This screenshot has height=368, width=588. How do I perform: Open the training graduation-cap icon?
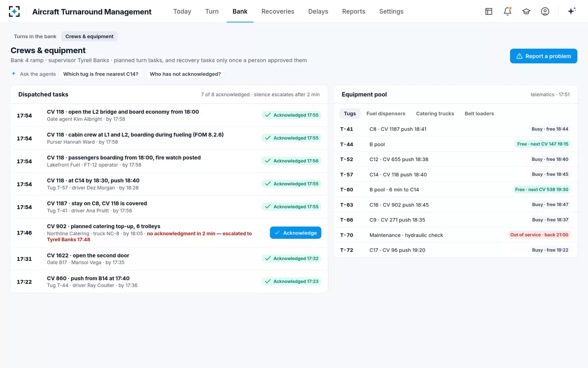pyautogui.click(x=526, y=11)
